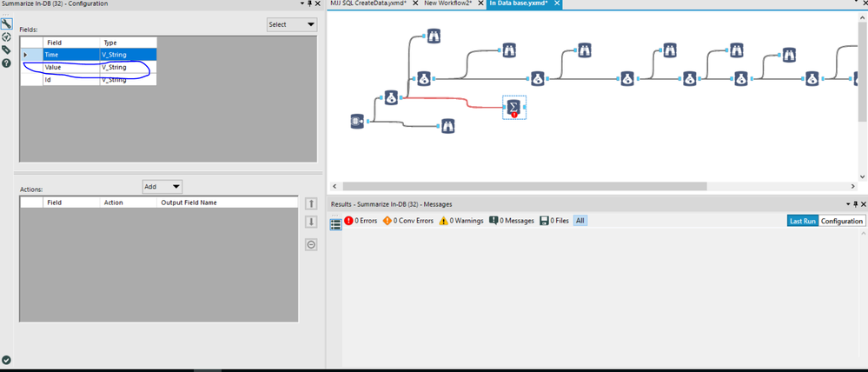This screenshot has height=372, width=868.
Task: Click the canvas vertical scrollbar thumb
Action: 863,71
